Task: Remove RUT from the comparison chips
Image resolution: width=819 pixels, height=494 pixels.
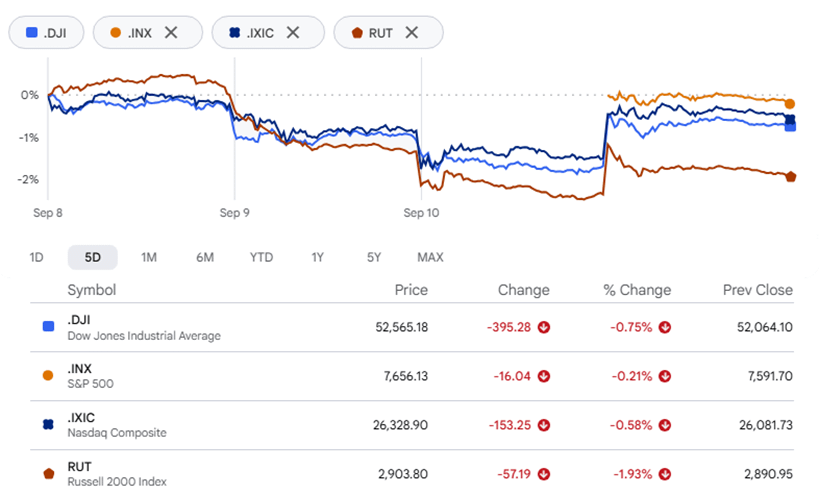Action: click(412, 33)
